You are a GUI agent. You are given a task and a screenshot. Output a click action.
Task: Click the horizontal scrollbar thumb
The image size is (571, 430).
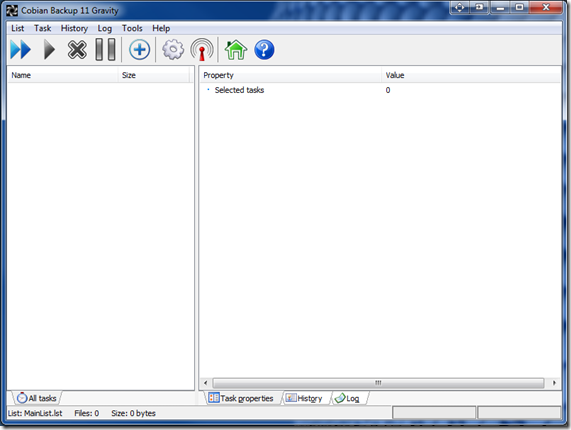[378, 383]
